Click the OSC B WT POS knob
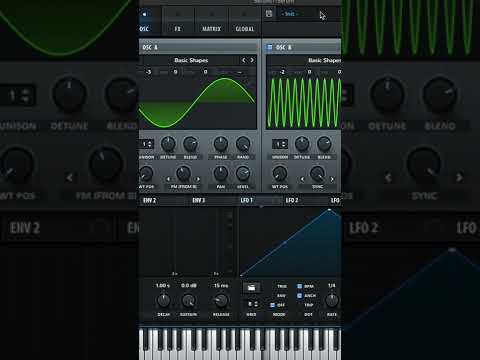480x360 pixels. (x=280, y=174)
